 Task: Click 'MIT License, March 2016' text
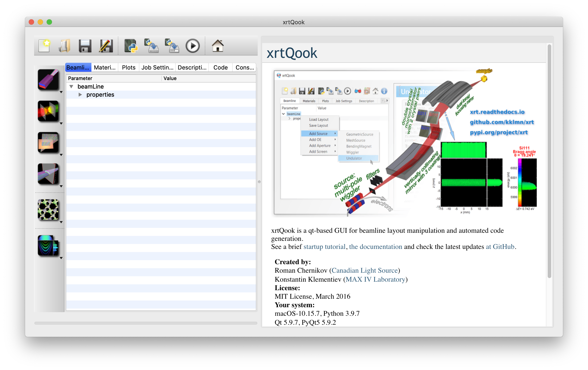[313, 296]
